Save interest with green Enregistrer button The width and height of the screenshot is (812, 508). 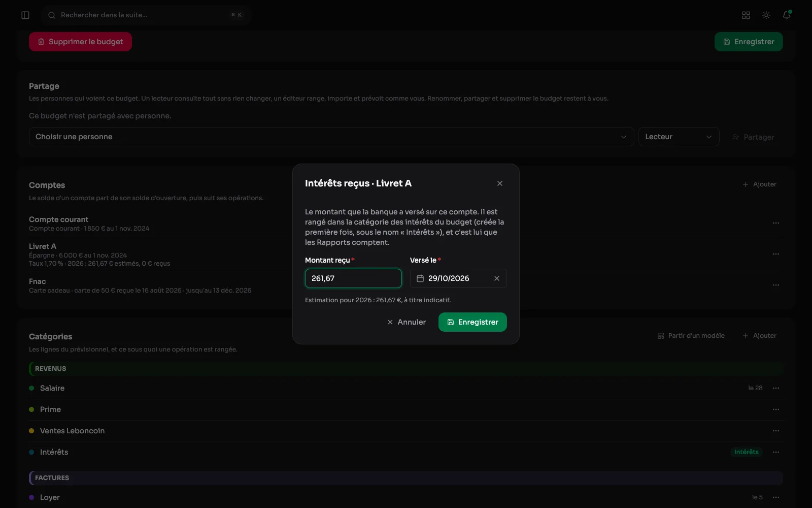click(x=472, y=322)
